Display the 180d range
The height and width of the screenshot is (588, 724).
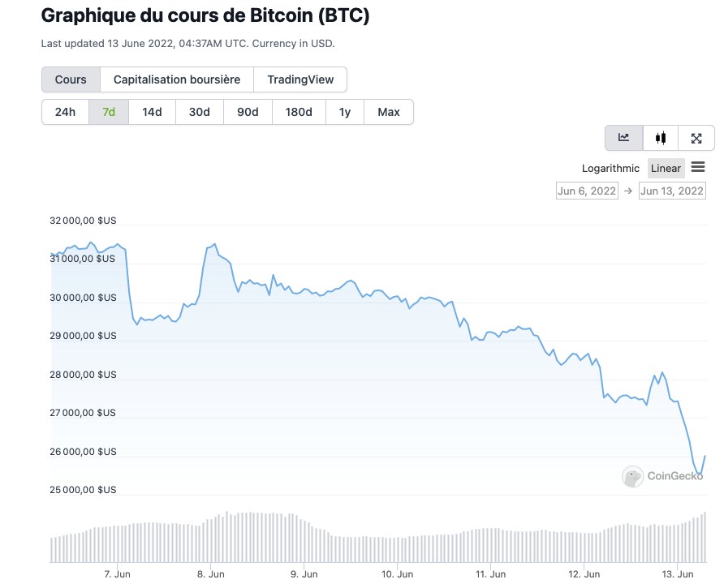click(299, 112)
